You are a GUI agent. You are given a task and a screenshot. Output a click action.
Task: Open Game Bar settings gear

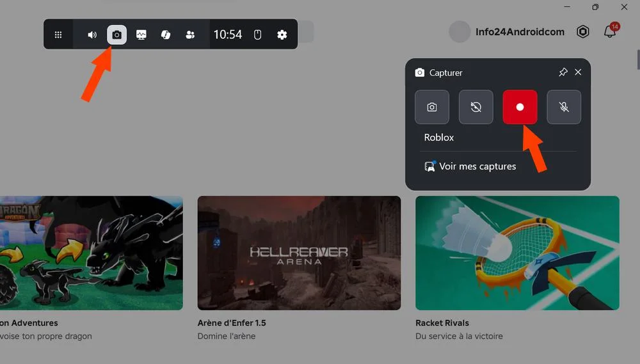[282, 35]
